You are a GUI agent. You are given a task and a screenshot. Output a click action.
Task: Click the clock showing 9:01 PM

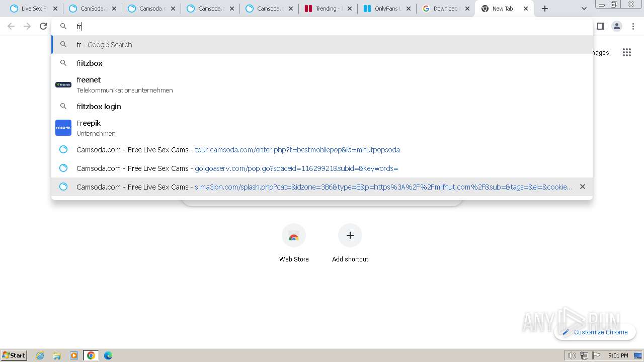[618, 355]
